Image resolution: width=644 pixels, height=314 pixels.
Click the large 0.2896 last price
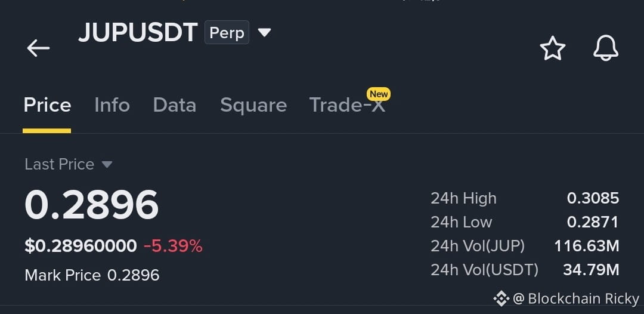click(92, 205)
